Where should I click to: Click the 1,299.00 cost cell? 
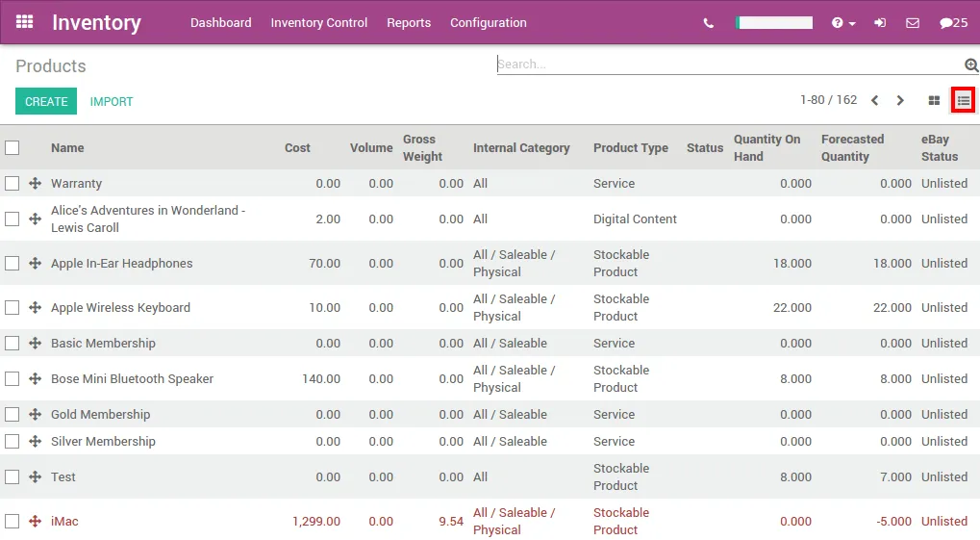point(316,522)
